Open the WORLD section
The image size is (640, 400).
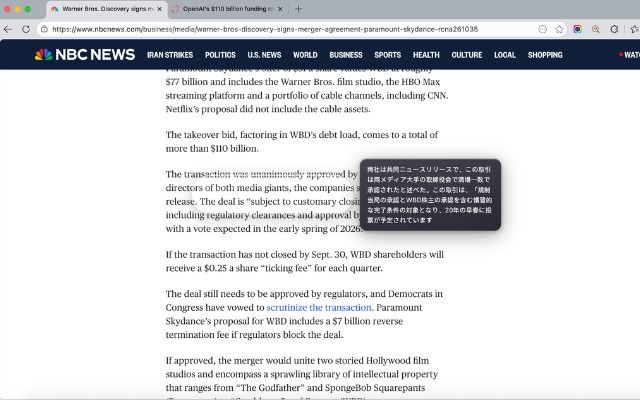coord(305,55)
